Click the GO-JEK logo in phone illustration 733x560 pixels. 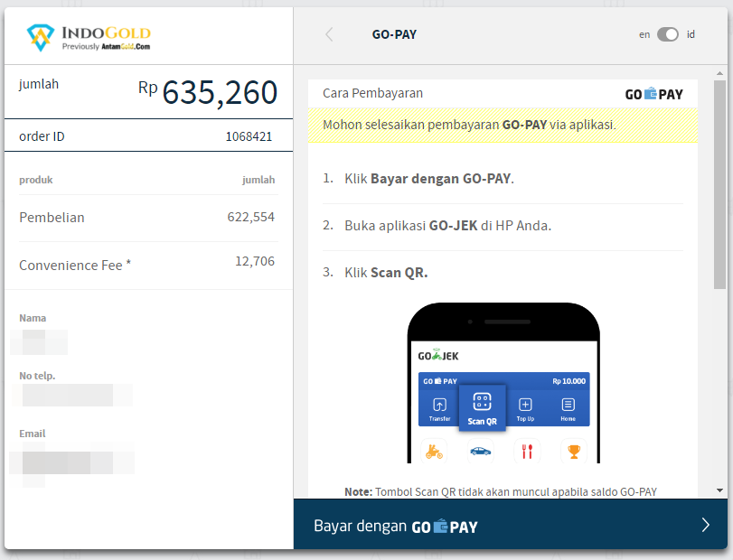[438, 356]
